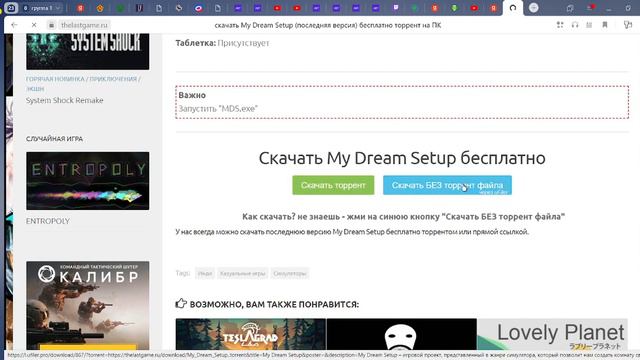
Task: Click the 'Важно' label in the dashed box
Action: tap(192, 95)
